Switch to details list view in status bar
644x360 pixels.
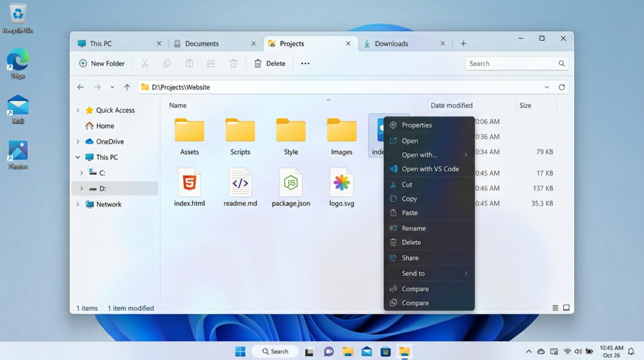(555, 308)
